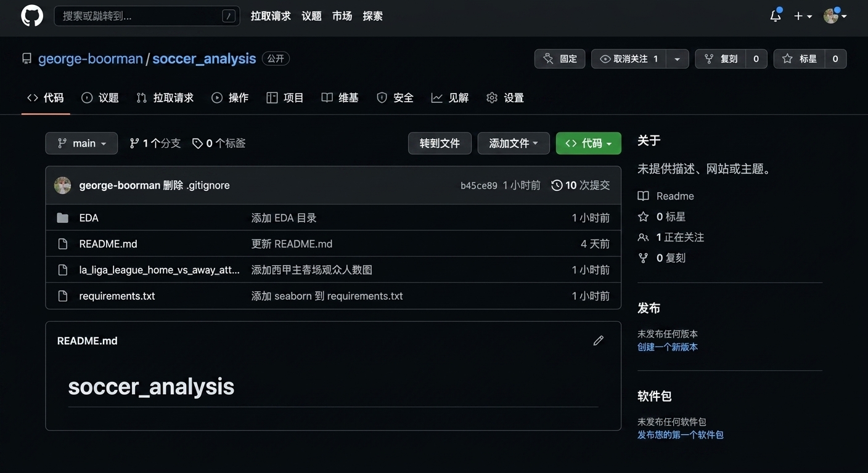The width and height of the screenshot is (868, 473).
Task: View the 10 次提交 commit history
Action: (x=581, y=185)
